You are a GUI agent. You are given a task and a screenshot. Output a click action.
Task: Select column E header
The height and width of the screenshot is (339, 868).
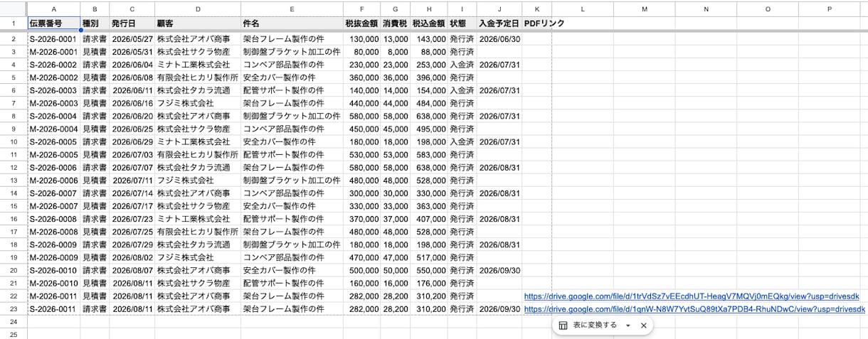pyautogui.click(x=292, y=9)
